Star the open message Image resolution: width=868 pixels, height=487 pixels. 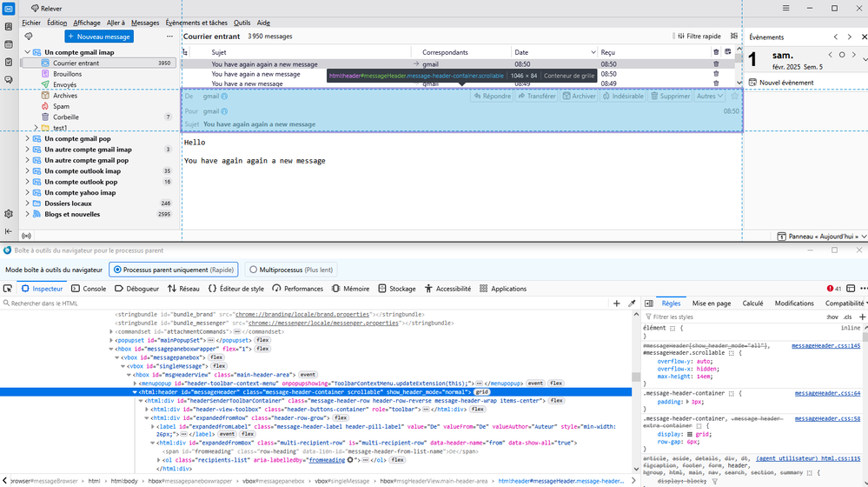coord(734,96)
